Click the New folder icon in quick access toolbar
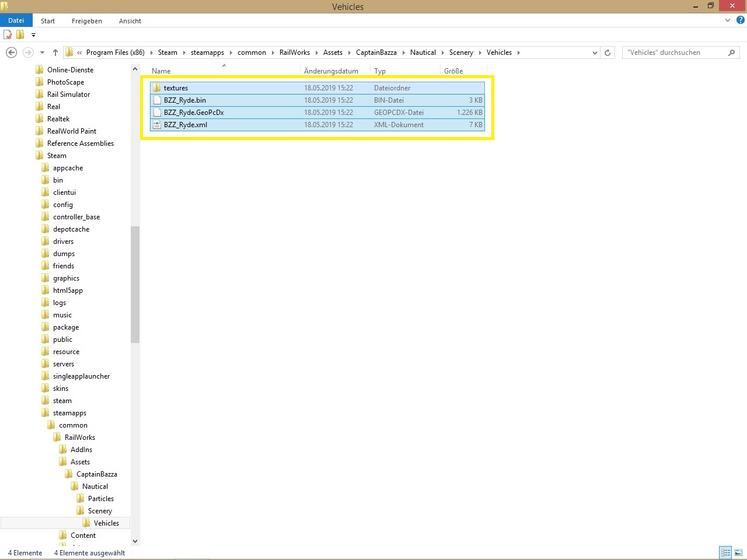 tap(20, 35)
